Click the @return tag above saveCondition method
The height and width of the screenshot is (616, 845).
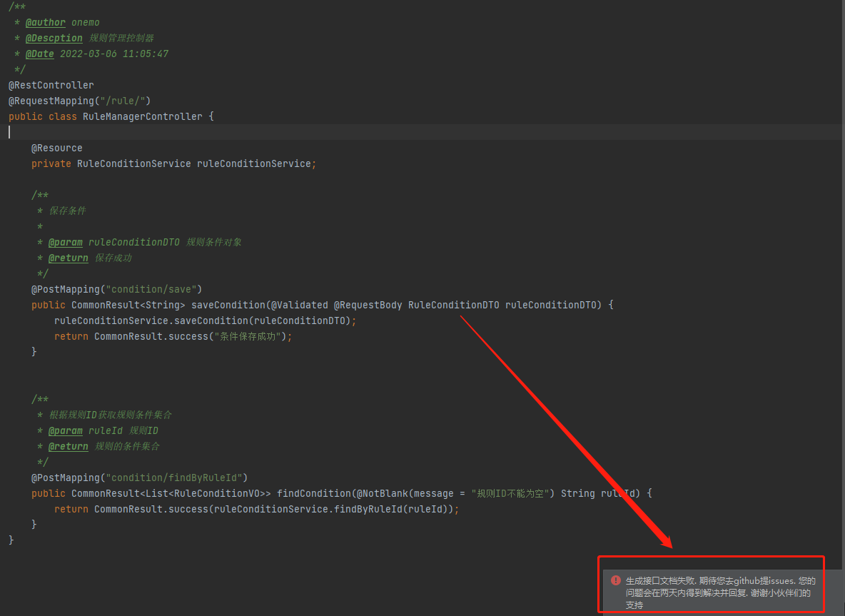pos(68,258)
